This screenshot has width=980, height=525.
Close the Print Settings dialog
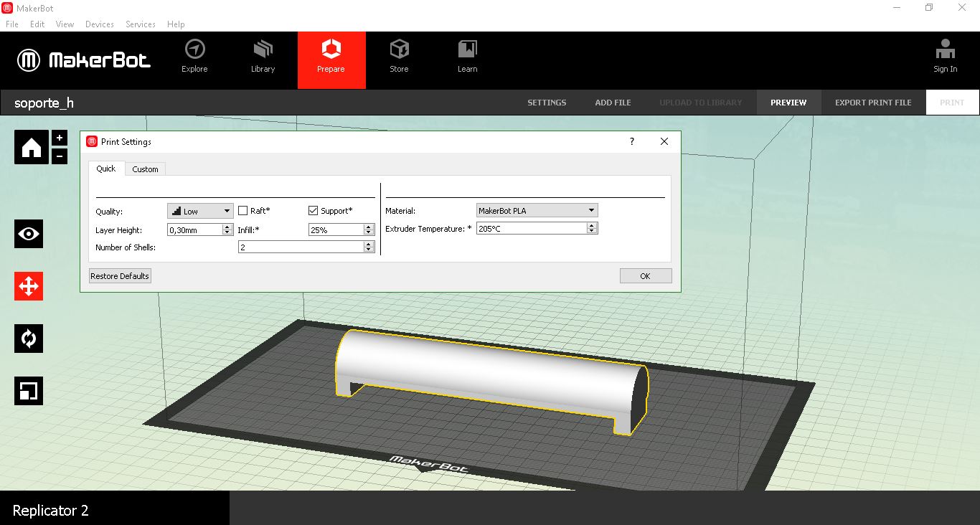pyautogui.click(x=664, y=142)
